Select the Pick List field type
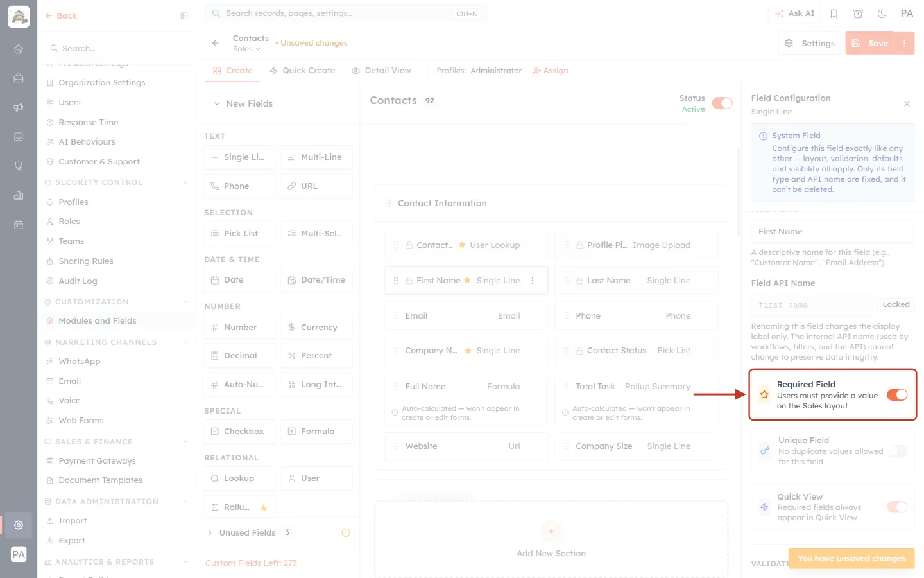The height and width of the screenshot is (578, 924). tap(239, 233)
